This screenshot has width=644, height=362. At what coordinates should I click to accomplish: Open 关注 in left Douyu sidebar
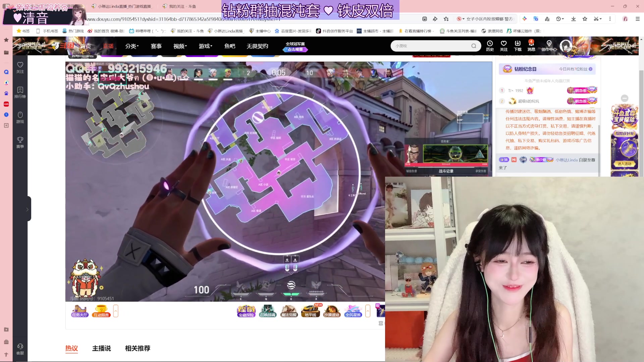coord(20,67)
